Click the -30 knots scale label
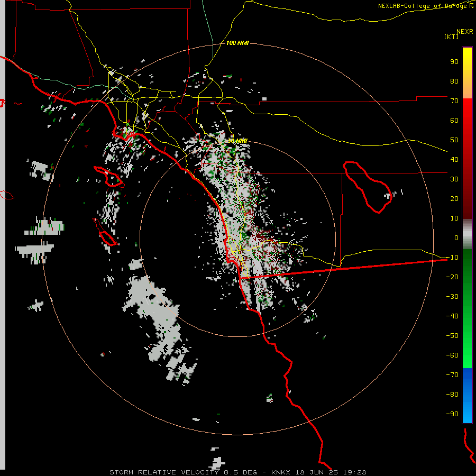The image size is (476, 476). [452, 297]
